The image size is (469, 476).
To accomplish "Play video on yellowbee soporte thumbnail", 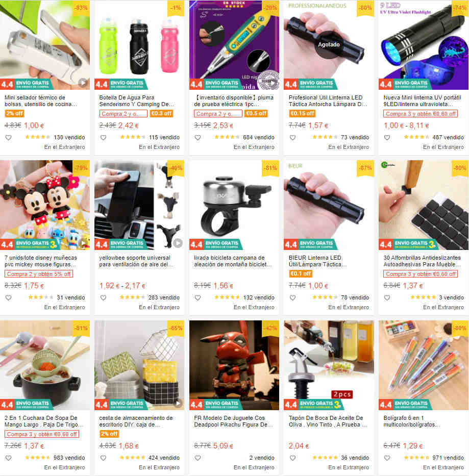I will [178, 243].
